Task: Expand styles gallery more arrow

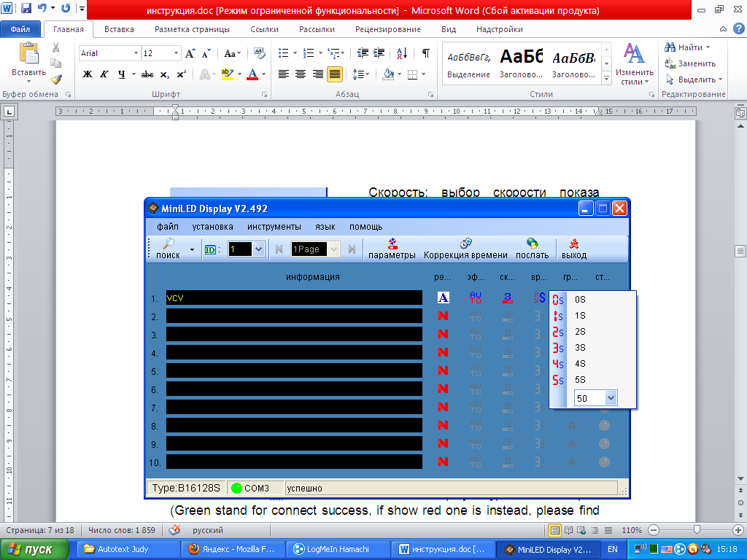Action: (x=606, y=79)
